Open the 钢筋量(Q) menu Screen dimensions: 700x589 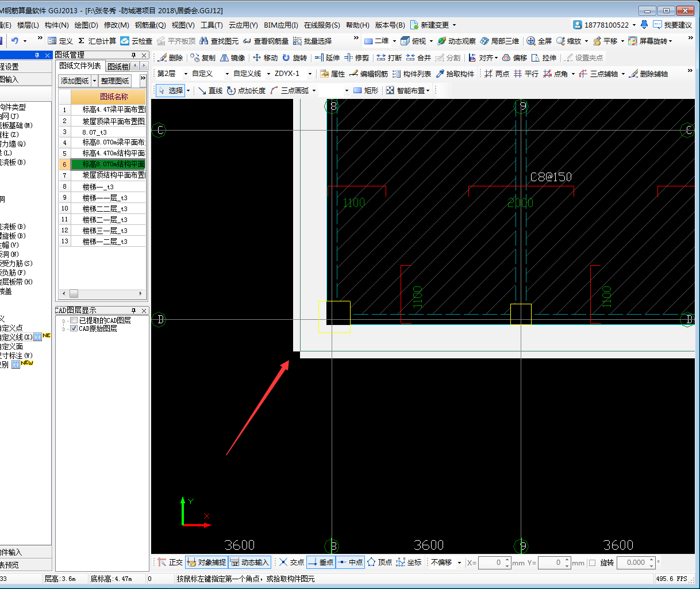(x=150, y=25)
